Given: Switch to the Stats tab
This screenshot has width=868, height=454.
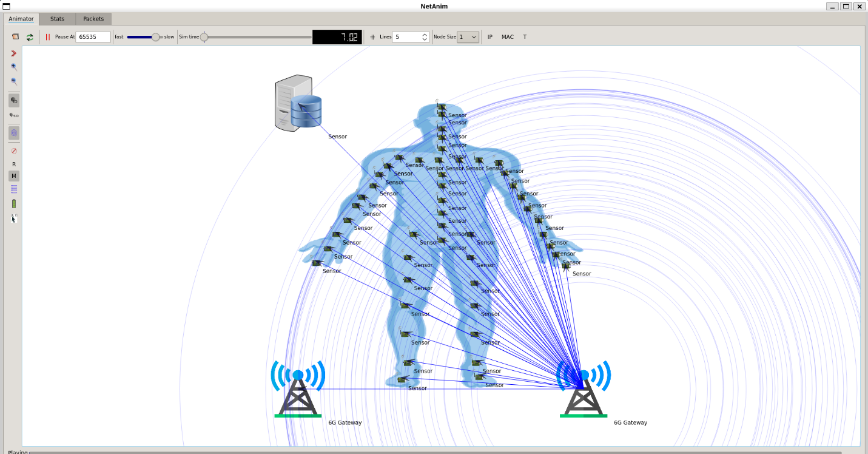Looking at the screenshot, I should (x=57, y=19).
